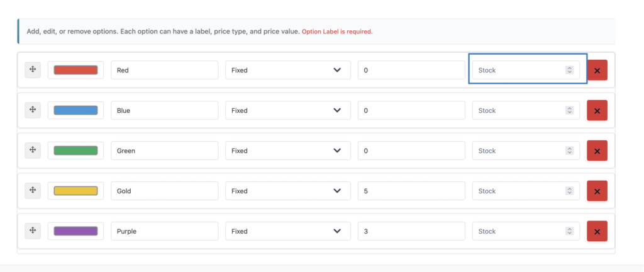Click the move handle on Gold row
Image resolution: width=644 pixels, height=272 pixels.
coord(33,191)
